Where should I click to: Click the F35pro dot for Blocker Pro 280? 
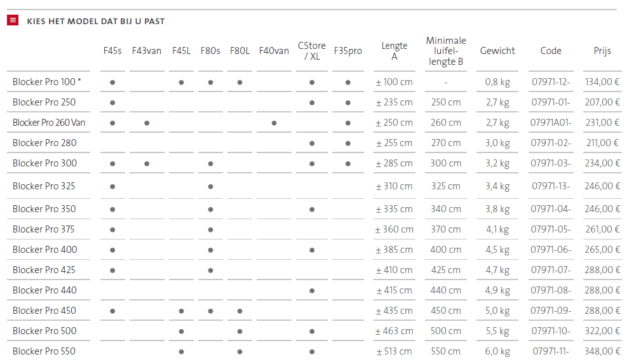click(x=348, y=143)
